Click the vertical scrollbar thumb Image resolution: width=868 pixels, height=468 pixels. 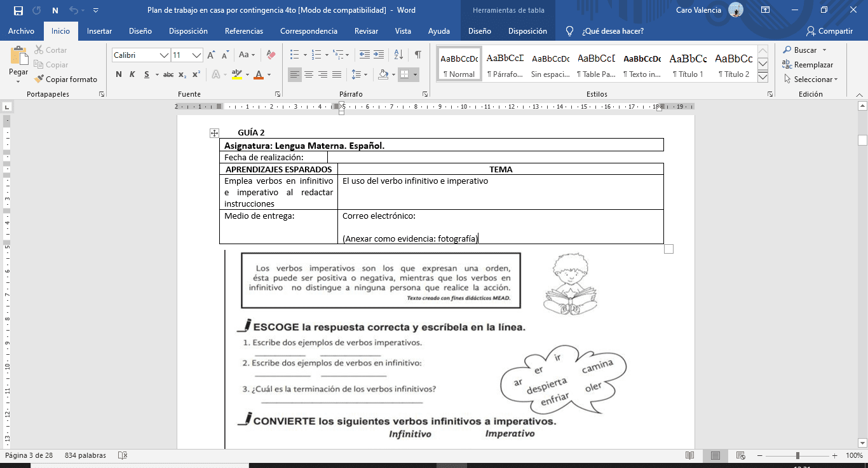[x=862, y=141]
